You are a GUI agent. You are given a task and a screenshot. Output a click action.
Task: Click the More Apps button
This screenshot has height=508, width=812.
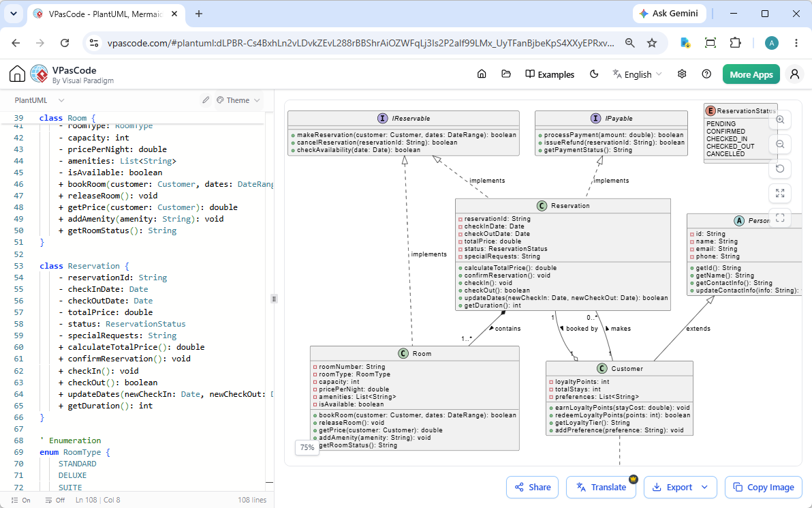751,74
